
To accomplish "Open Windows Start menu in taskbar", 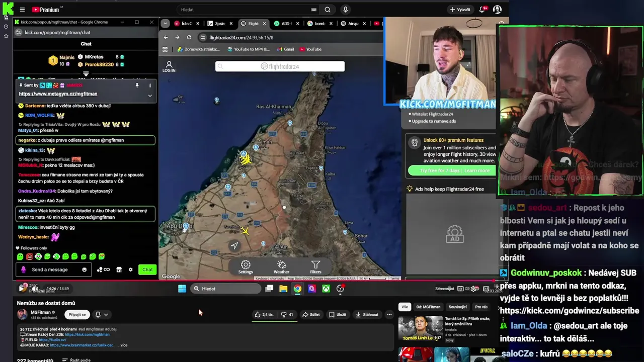I will [182, 289].
